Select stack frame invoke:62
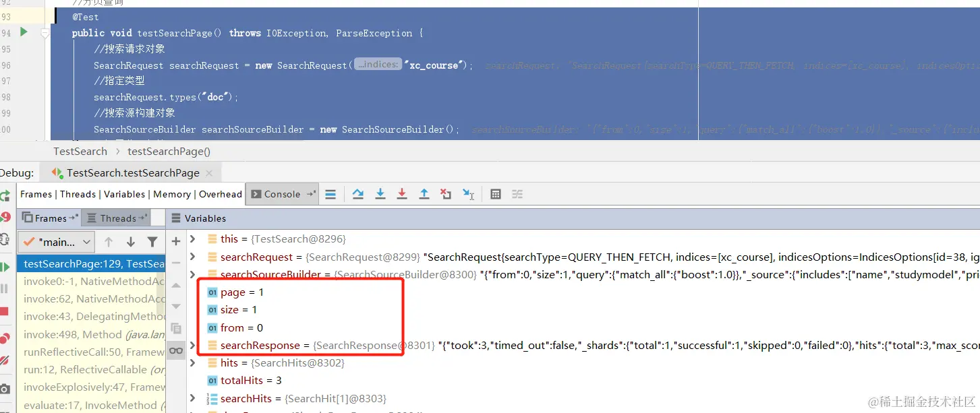This screenshot has width=980, height=413. pyautogui.click(x=91, y=298)
